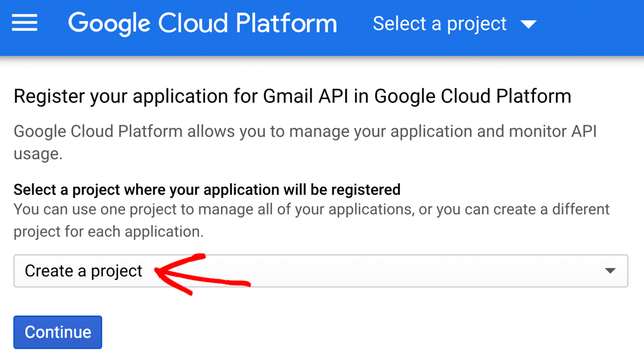Click the 'You can use one project' help text

click(x=311, y=220)
